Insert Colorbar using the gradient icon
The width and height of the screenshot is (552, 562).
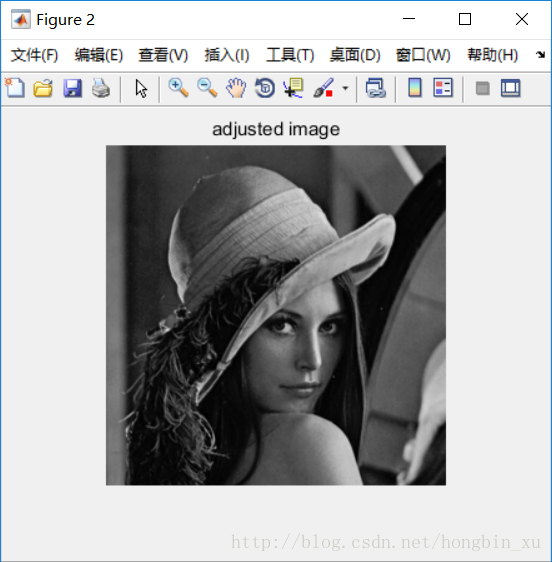(x=415, y=88)
